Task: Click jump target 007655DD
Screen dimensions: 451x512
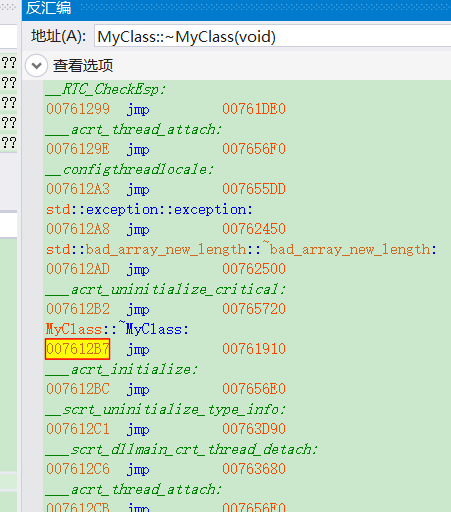Action: 254,189
